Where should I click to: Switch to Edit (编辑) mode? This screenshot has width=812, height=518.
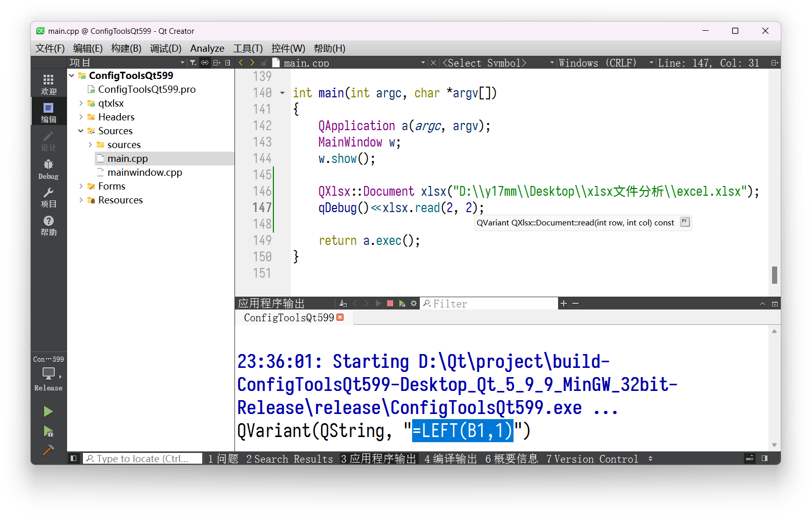(49, 112)
